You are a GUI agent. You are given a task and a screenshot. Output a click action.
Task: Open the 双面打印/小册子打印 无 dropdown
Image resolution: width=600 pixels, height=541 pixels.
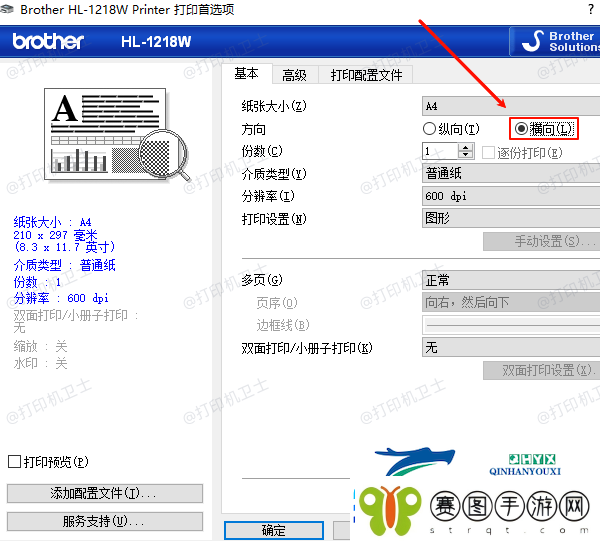[511, 347]
